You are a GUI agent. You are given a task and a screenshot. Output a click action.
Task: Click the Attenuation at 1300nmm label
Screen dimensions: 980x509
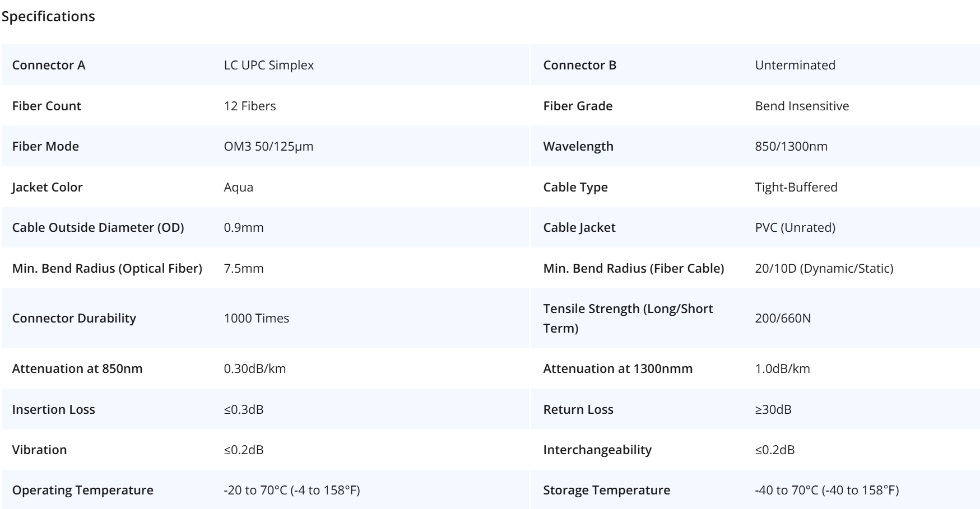coord(618,368)
